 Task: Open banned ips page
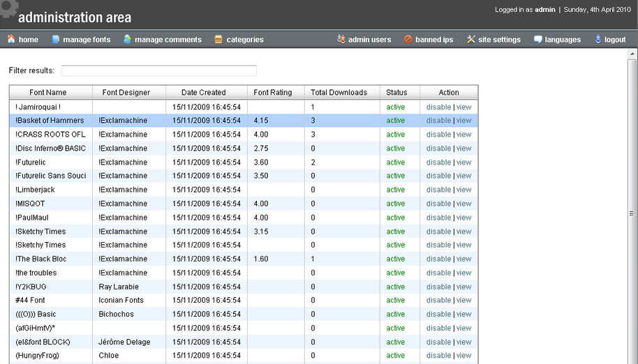pos(434,40)
